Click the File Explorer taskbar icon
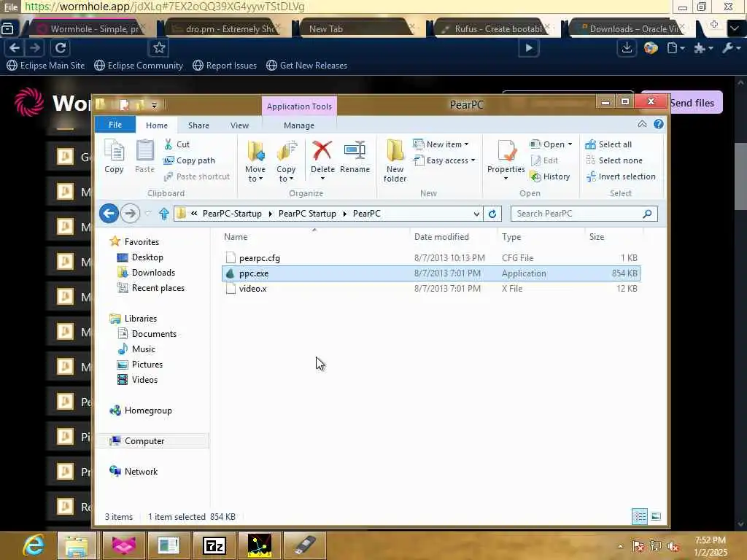Viewport: 747px width, 560px height. pyautogui.click(x=76, y=545)
